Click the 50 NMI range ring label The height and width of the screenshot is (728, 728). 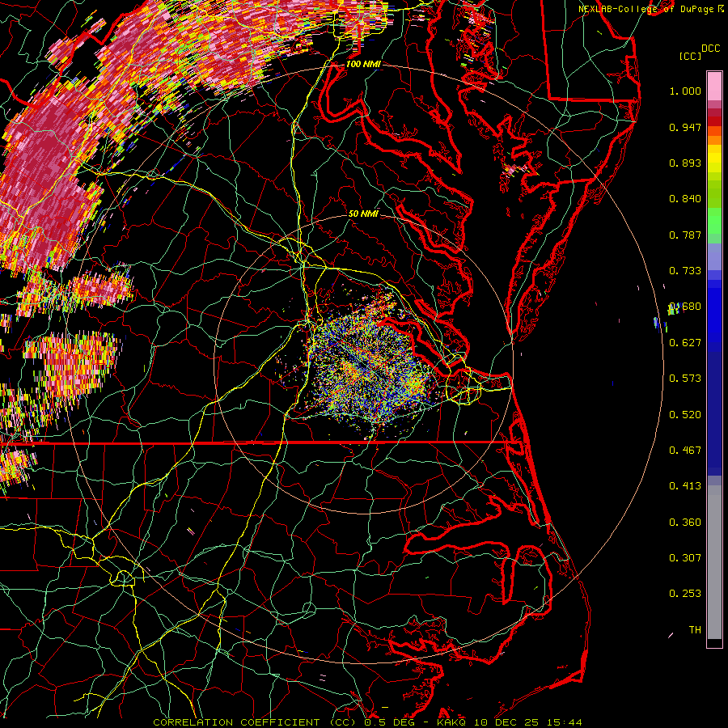[363, 214]
